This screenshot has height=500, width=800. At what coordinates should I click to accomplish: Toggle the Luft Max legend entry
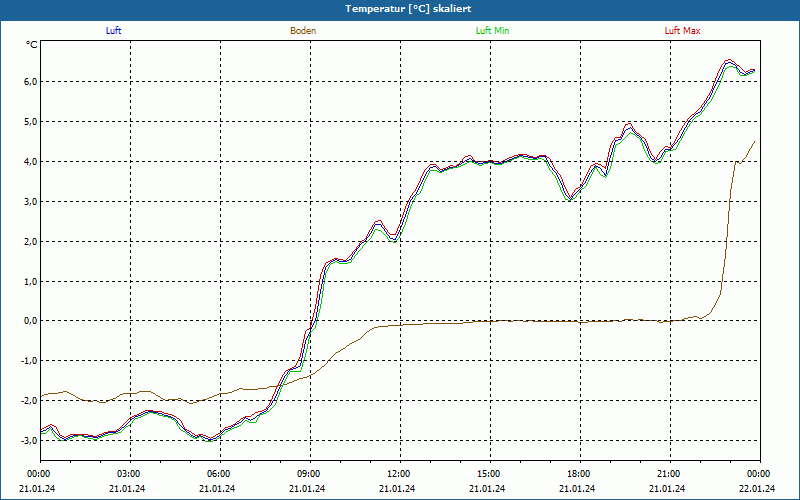682,31
